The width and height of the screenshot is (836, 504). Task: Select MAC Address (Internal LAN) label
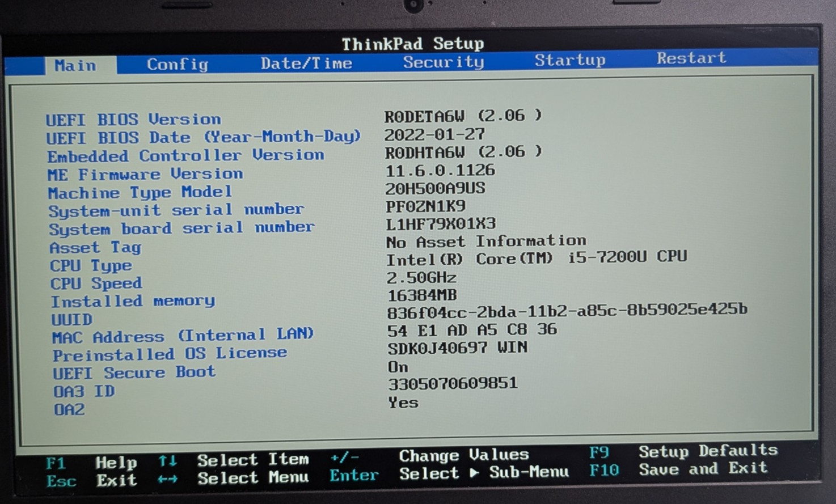[183, 336]
